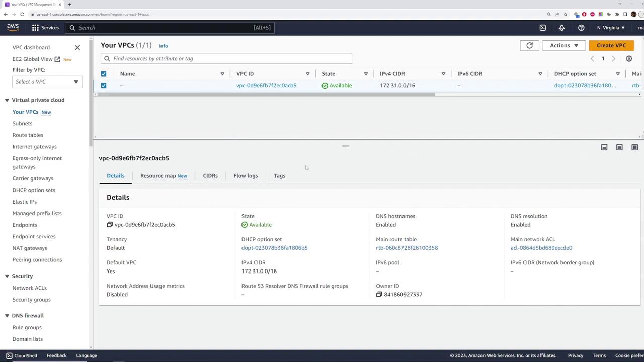644x362 pixels.
Task: Switch to the Resource map tab
Action: 164,176
